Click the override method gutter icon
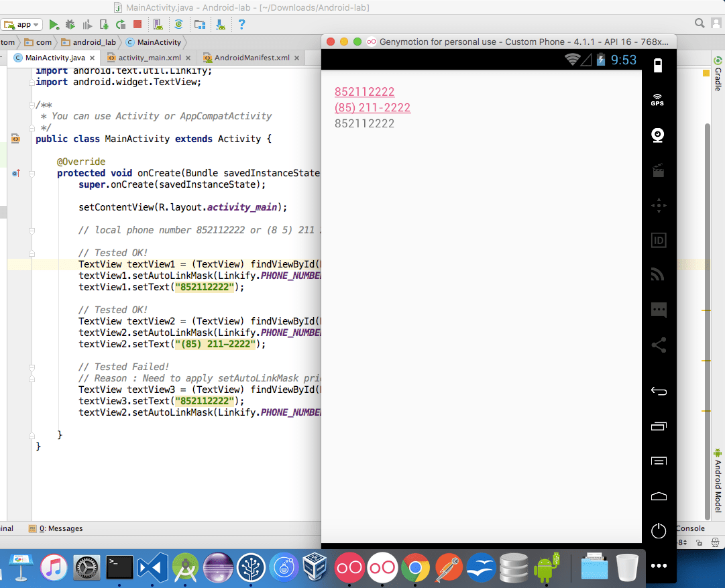Image resolution: width=725 pixels, height=588 pixels. pos(15,174)
